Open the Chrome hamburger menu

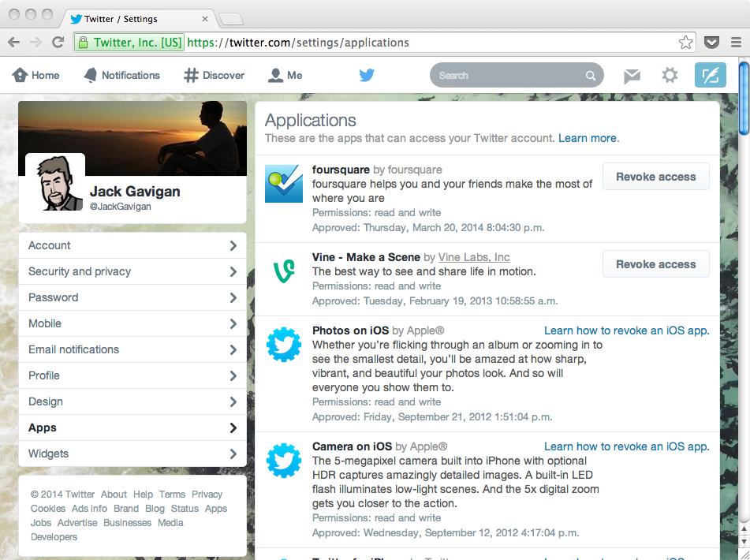735,43
